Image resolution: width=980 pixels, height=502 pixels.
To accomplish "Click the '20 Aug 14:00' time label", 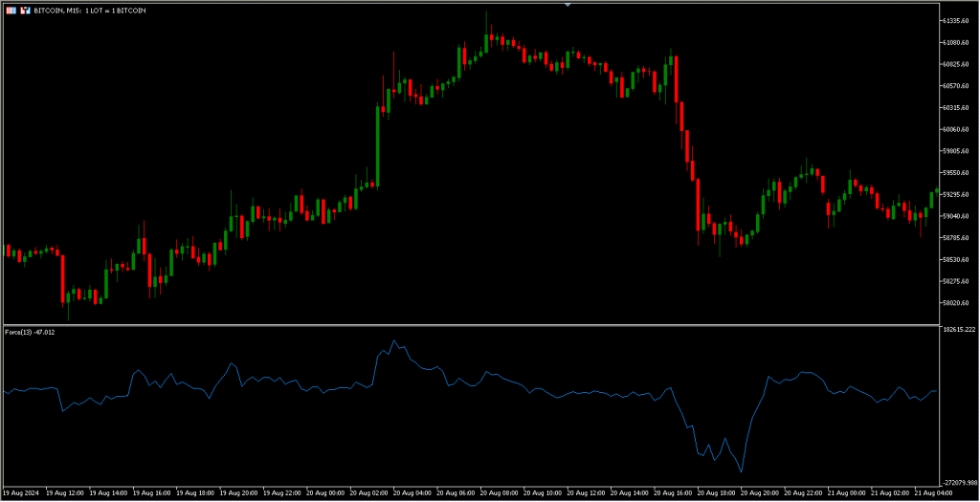I will click(630, 492).
